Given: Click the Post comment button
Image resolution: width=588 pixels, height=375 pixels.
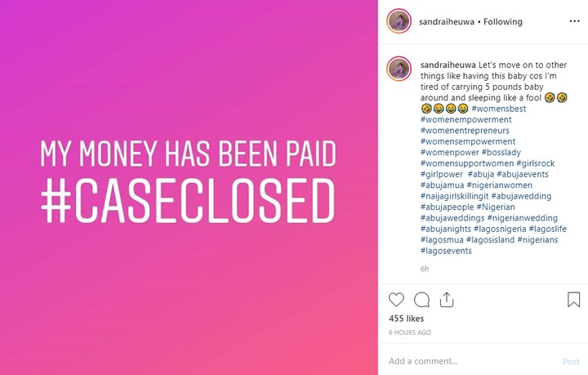Looking at the screenshot, I should (571, 361).
